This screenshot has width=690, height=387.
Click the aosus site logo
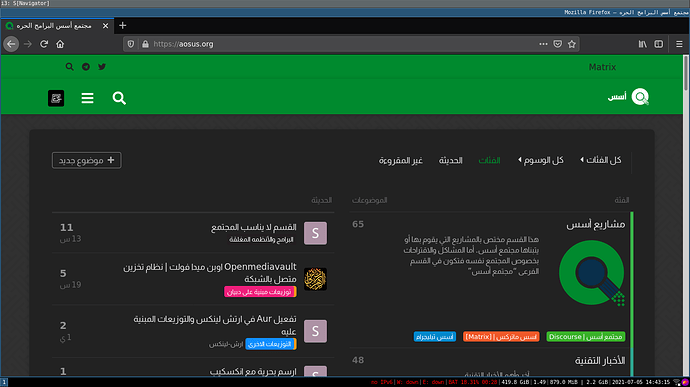(x=628, y=97)
